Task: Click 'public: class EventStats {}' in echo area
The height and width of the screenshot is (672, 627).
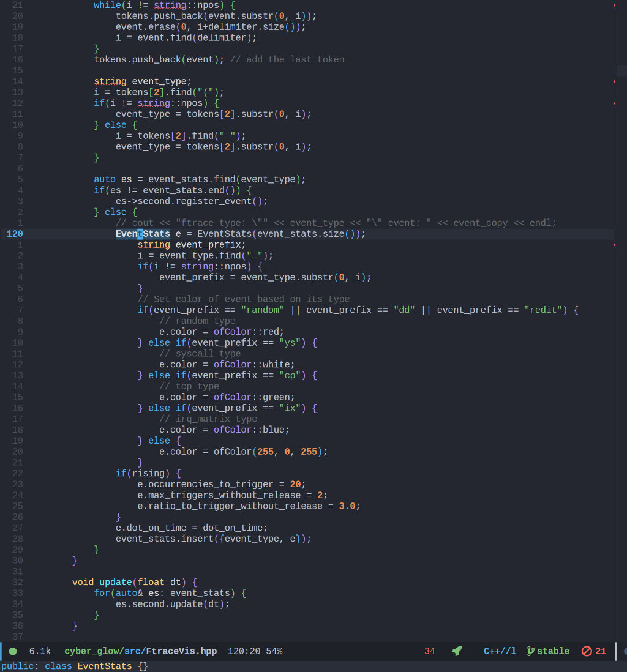Action: click(x=75, y=666)
